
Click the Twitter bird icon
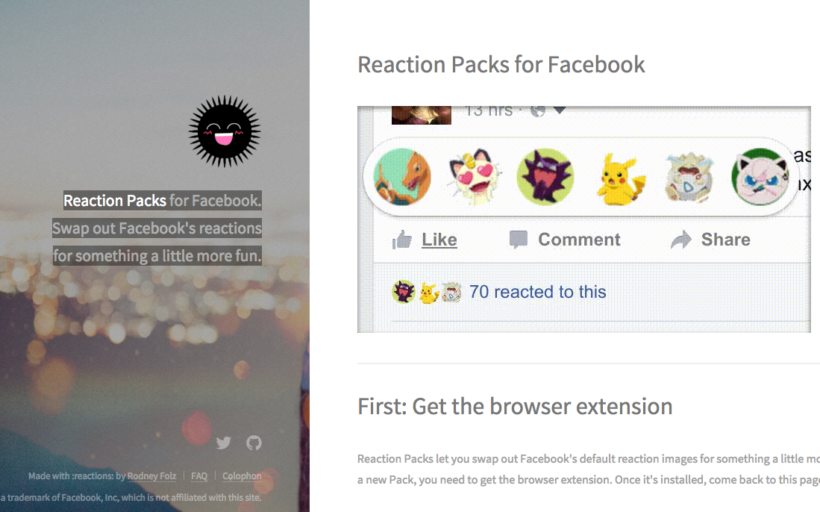pos(224,443)
